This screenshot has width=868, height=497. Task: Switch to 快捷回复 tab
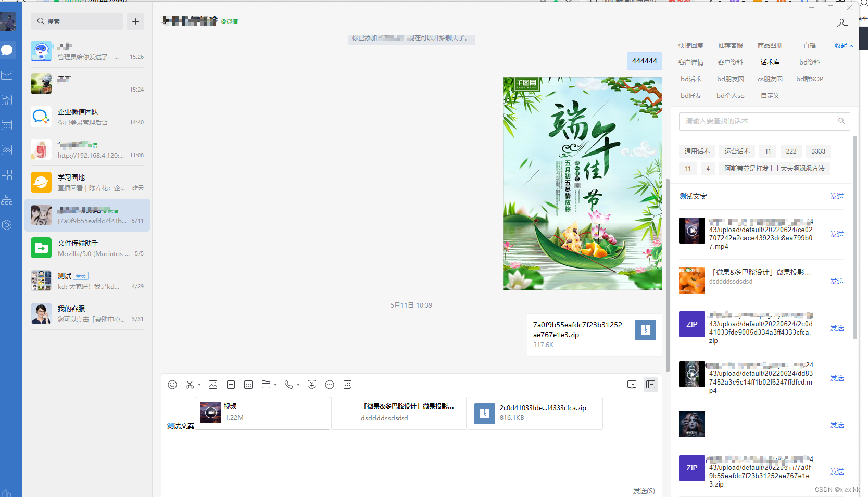click(x=691, y=46)
